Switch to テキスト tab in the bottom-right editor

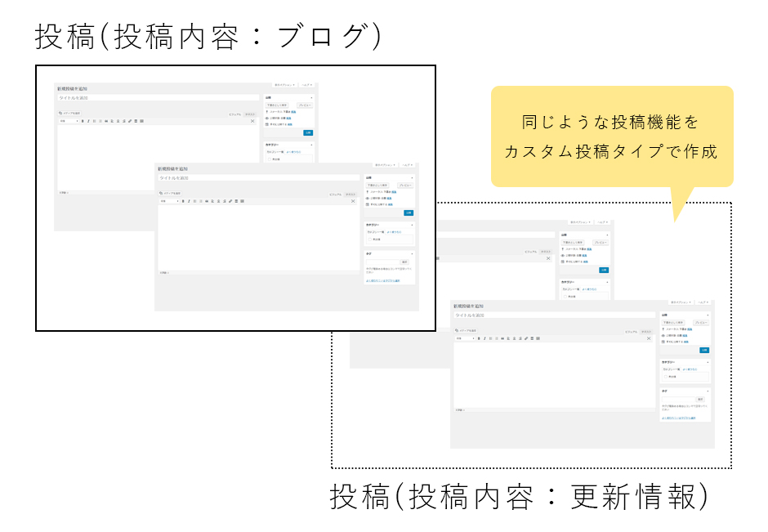click(x=646, y=331)
